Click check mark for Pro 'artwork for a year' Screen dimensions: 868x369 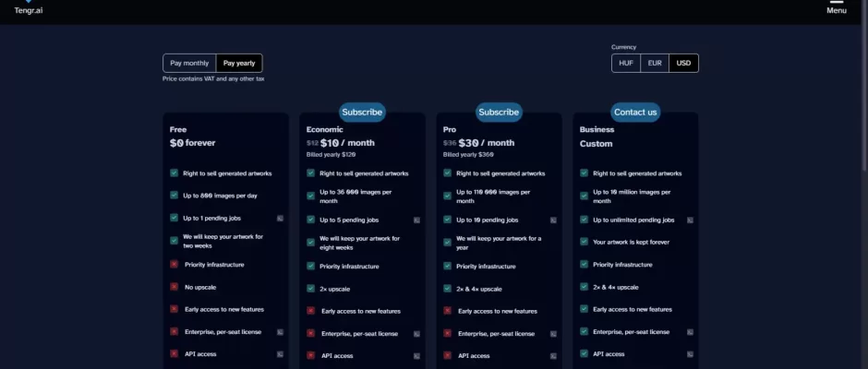447,242
